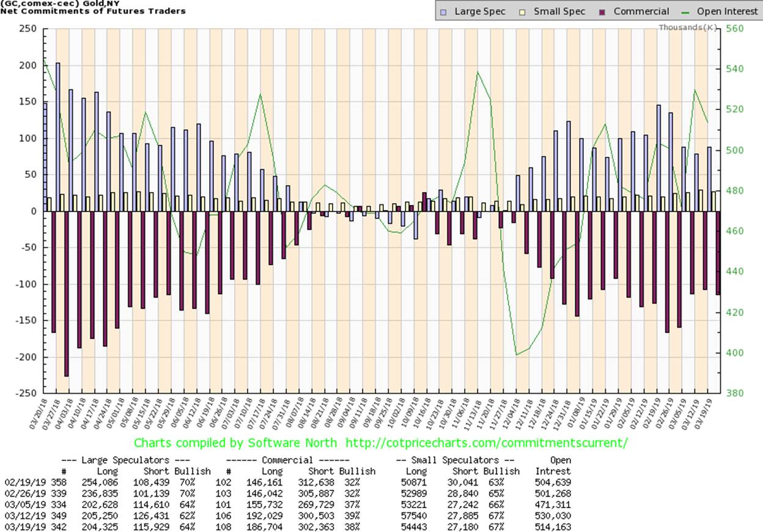Toggle the Commercial legend label

point(641,12)
